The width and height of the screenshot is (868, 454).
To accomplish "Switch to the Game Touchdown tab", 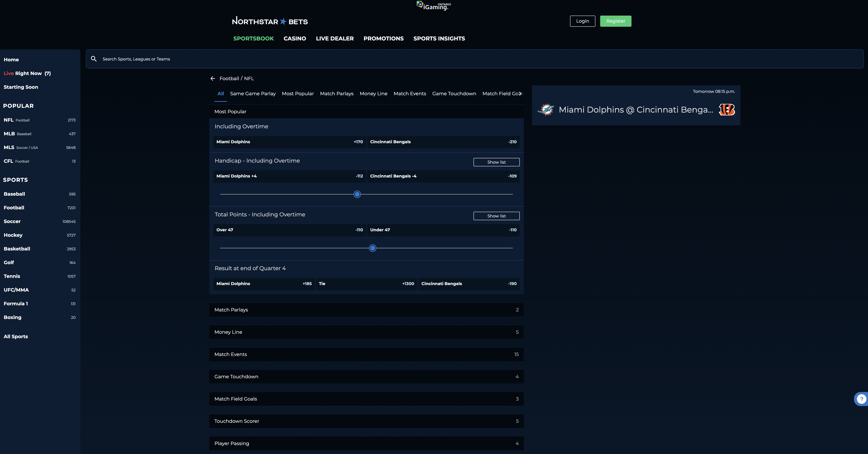I will pos(454,94).
